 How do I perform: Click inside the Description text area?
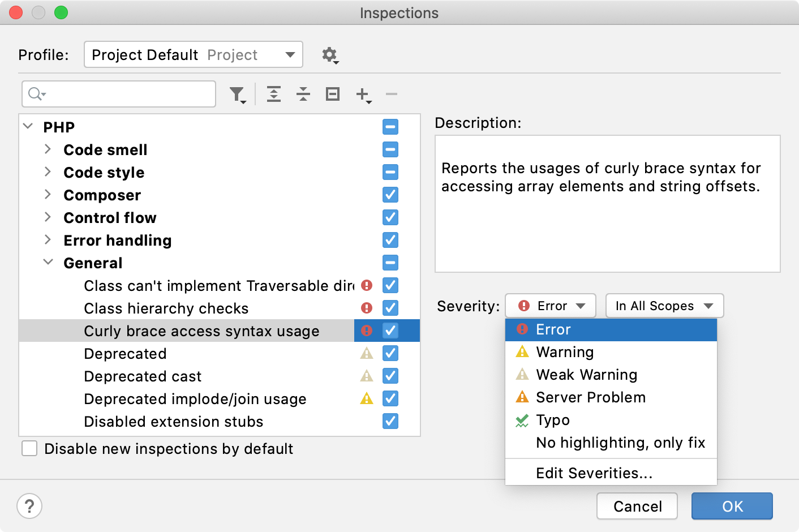pos(608,204)
